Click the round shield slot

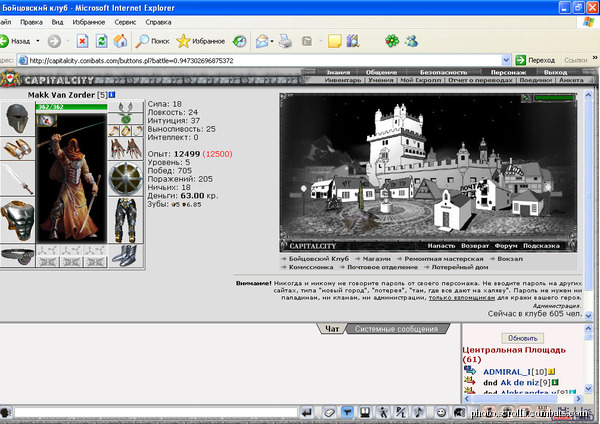tap(126, 179)
